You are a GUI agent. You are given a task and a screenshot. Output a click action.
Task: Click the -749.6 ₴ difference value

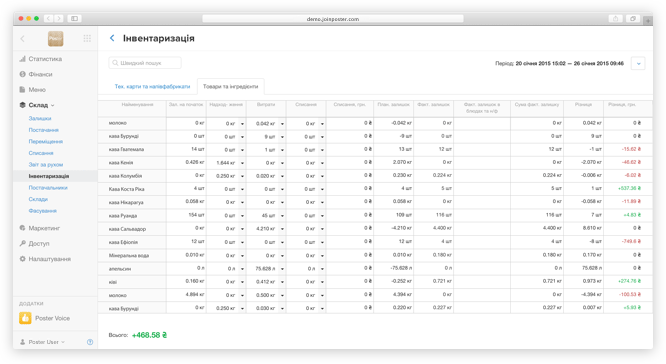[x=631, y=241]
